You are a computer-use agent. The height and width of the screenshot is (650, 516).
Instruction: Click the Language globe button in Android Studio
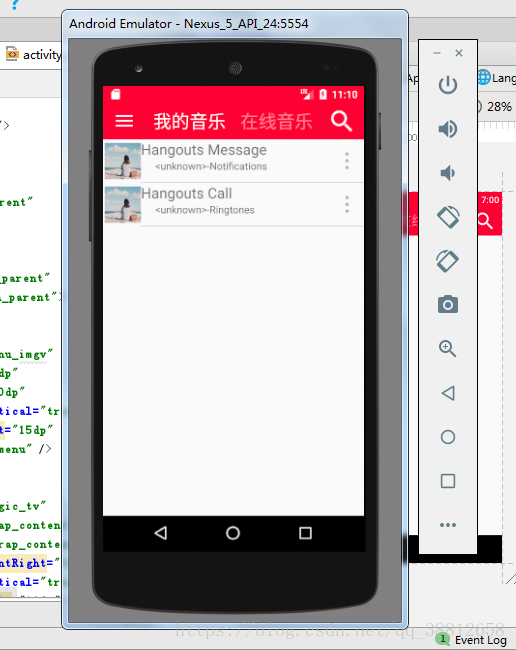496,78
